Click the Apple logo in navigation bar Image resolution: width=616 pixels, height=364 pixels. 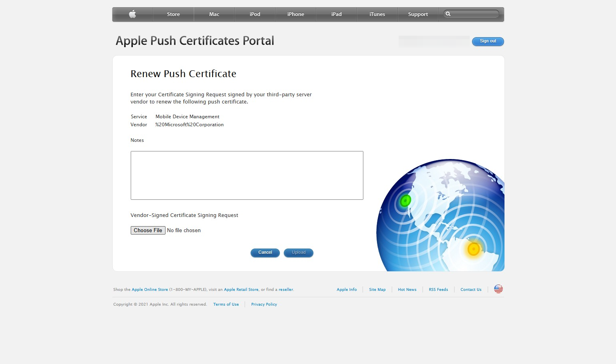pyautogui.click(x=133, y=14)
